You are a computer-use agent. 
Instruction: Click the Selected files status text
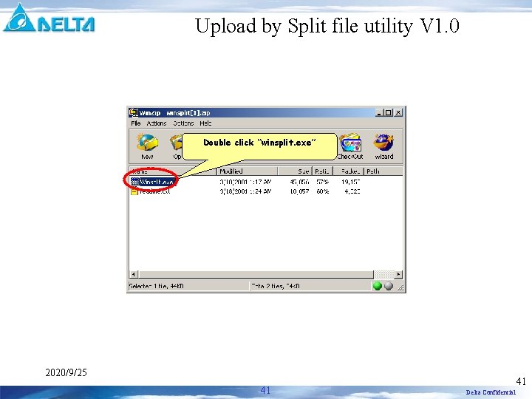pos(157,286)
